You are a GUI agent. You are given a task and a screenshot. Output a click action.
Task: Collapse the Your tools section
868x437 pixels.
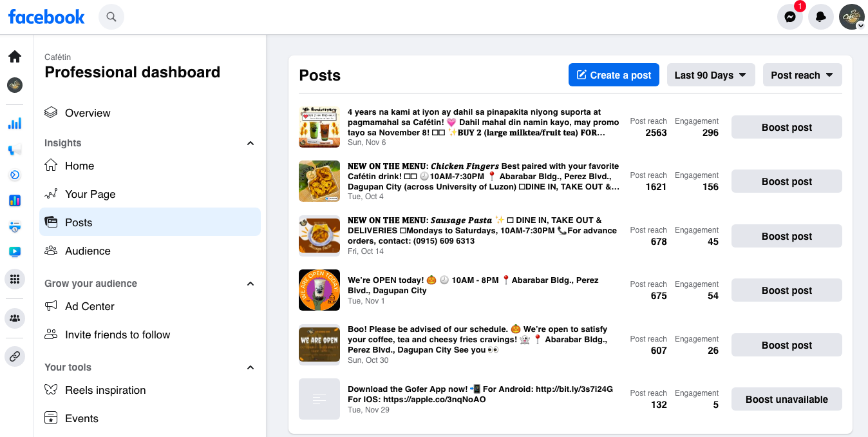click(250, 367)
